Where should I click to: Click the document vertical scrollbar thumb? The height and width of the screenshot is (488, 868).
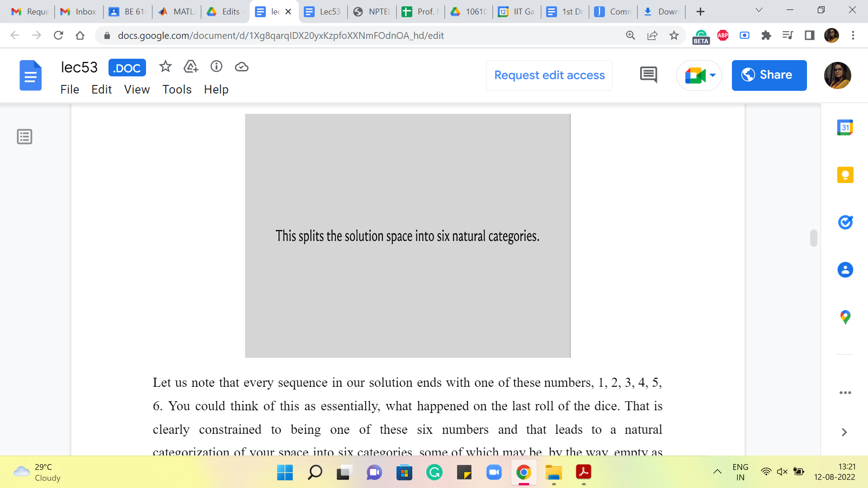[x=813, y=238]
